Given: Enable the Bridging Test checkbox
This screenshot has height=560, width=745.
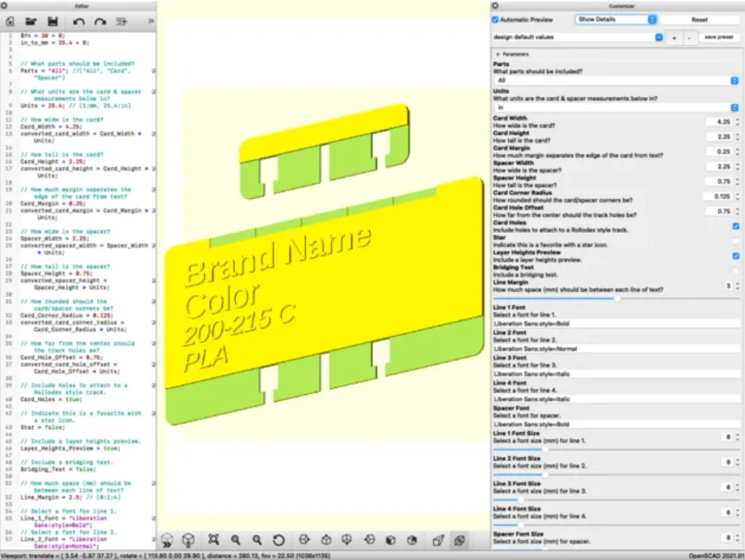Looking at the screenshot, I should tap(736, 271).
